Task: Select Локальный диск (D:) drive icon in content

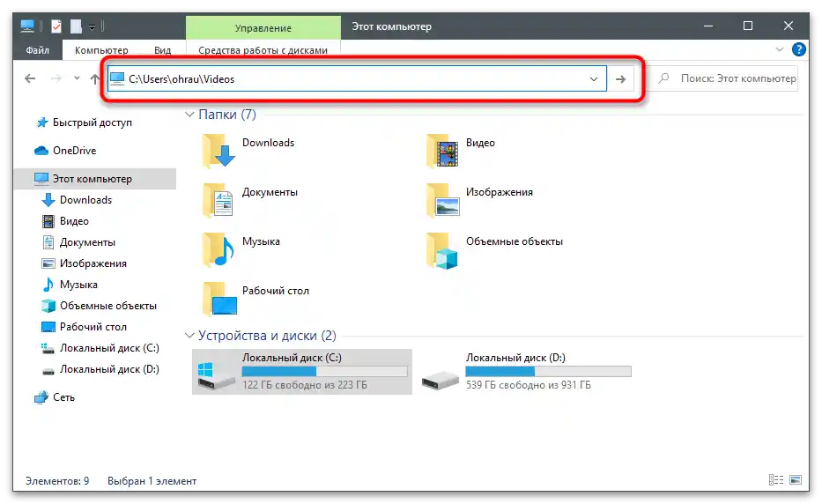Action: 441,380
